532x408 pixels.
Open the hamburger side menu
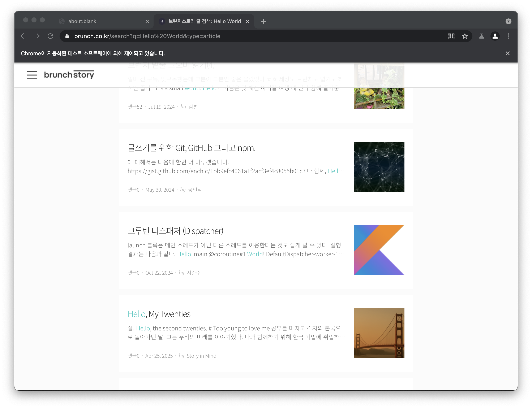pyautogui.click(x=32, y=75)
